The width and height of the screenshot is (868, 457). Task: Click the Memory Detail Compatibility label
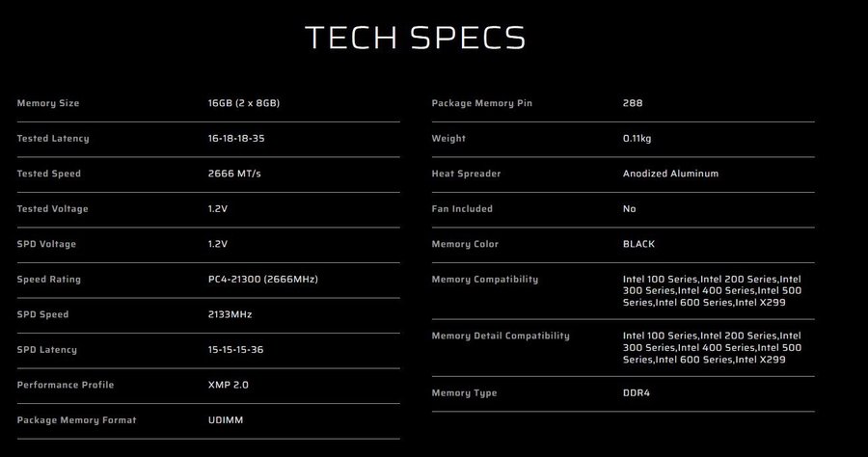coord(501,336)
